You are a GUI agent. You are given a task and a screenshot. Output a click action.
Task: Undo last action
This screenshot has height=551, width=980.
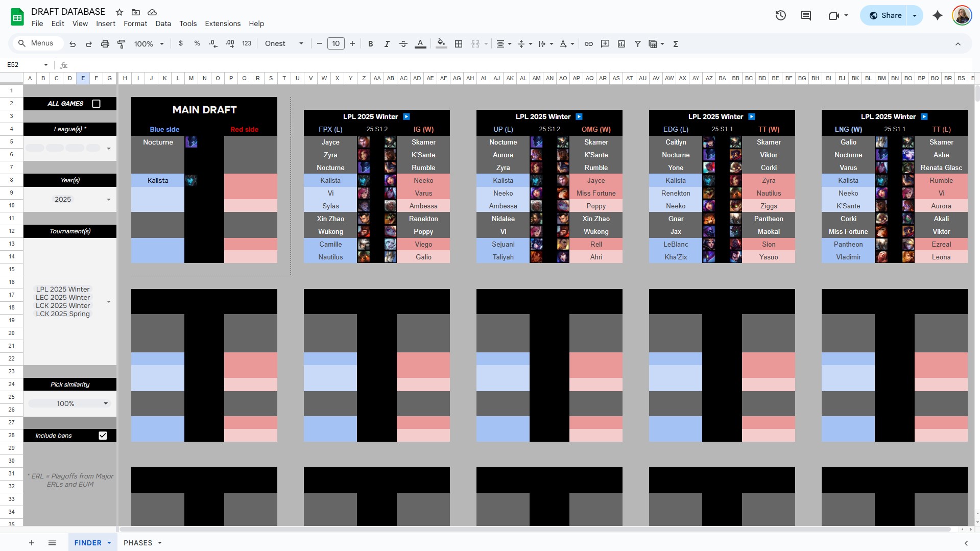[x=73, y=44]
